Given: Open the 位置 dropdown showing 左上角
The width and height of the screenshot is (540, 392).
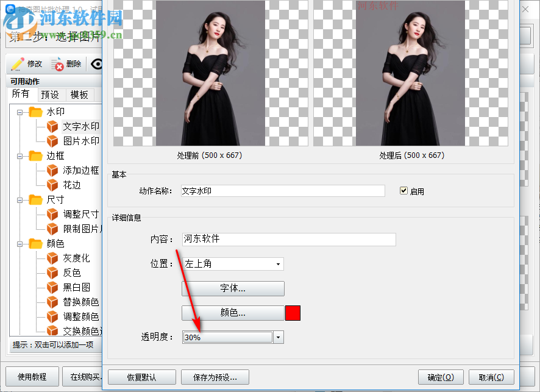Looking at the screenshot, I should click(233, 264).
